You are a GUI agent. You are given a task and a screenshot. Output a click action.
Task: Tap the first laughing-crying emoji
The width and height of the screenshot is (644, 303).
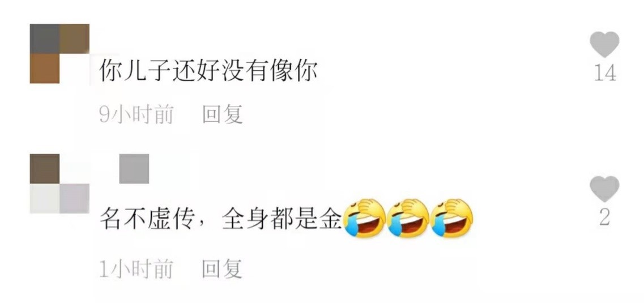[364, 219]
